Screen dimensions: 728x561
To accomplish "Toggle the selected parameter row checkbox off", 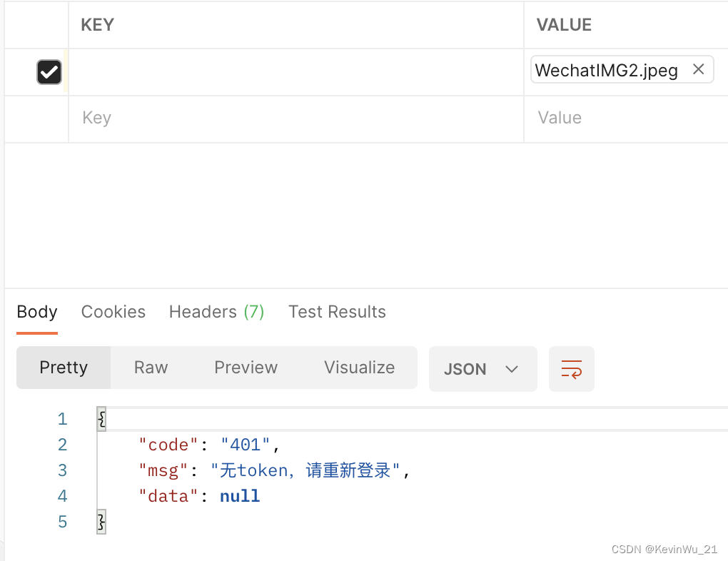I will coord(49,71).
